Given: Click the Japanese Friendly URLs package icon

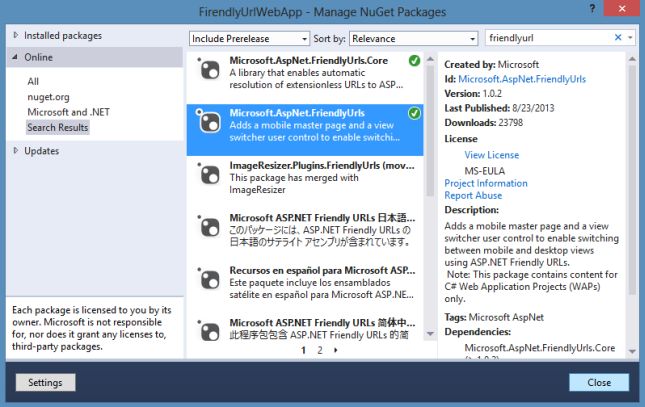Looking at the screenshot, I should click(x=209, y=227).
